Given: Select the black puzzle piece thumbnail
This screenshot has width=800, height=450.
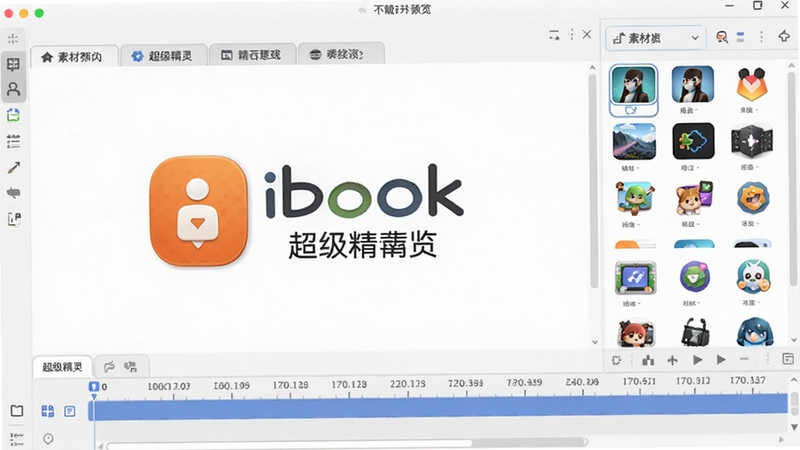Looking at the screenshot, I should click(x=693, y=141).
